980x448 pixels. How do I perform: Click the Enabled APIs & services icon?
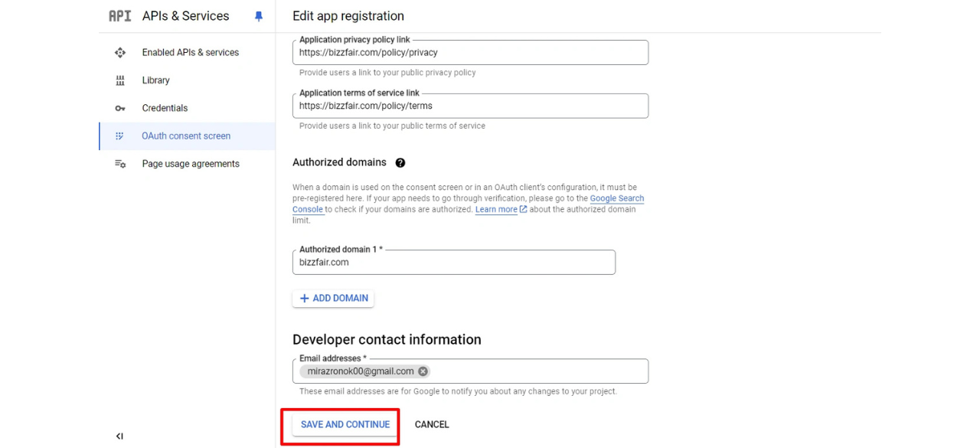tap(120, 53)
